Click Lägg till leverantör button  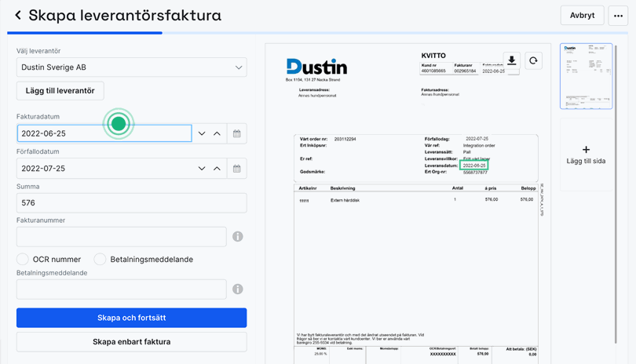pyautogui.click(x=60, y=91)
